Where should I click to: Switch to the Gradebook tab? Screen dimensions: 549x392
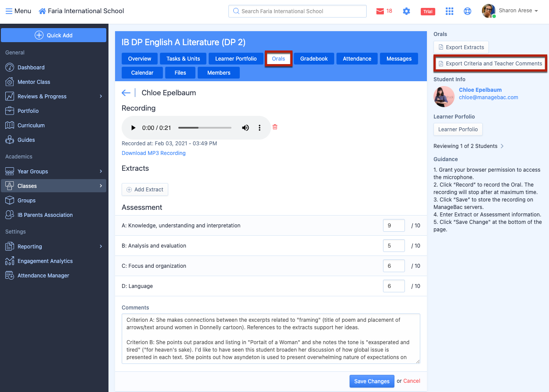click(x=314, y=59)
